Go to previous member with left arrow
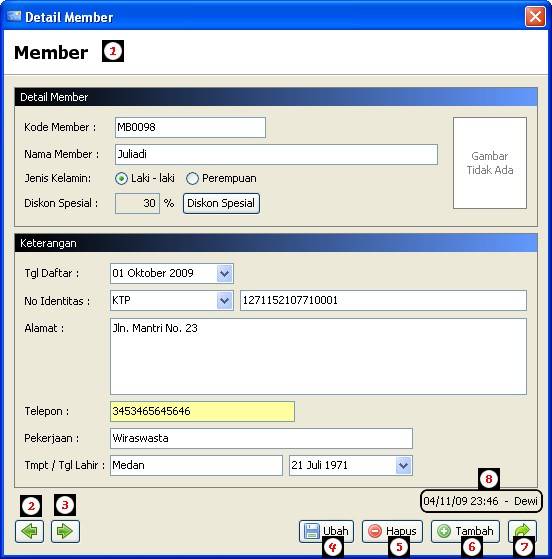Image resolution: width=552 pixels, height=559 pixels. 30,531
